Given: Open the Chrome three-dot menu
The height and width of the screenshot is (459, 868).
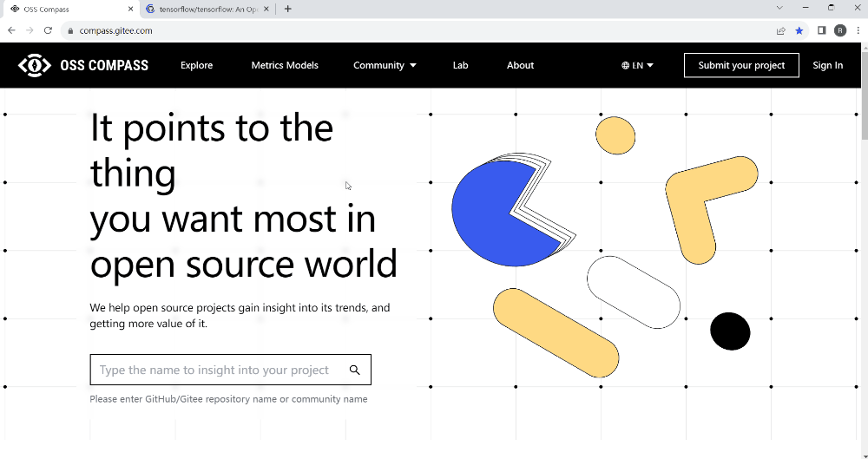Looking at the screenshot, I should [858, 30].
